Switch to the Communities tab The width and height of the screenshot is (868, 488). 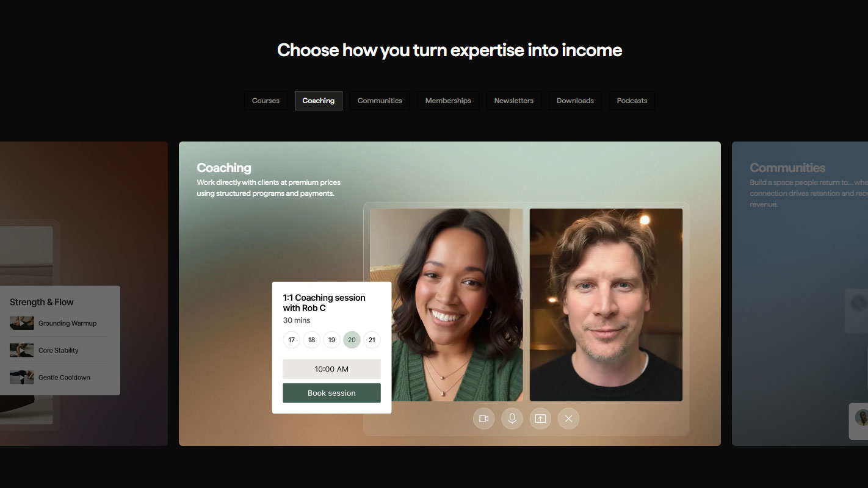[380, 101]
